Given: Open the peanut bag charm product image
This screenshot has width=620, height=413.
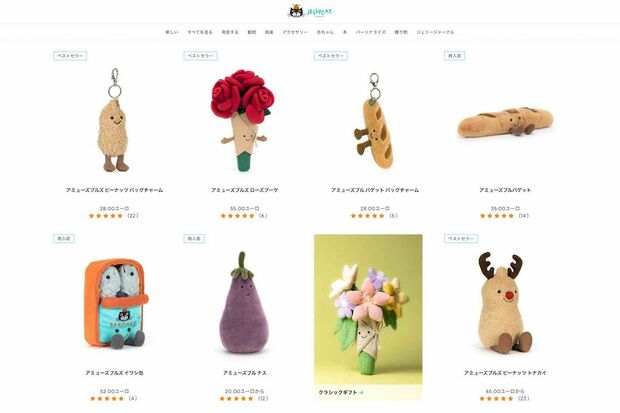Looking at the screenshot, I should click(x=114, y=119).
